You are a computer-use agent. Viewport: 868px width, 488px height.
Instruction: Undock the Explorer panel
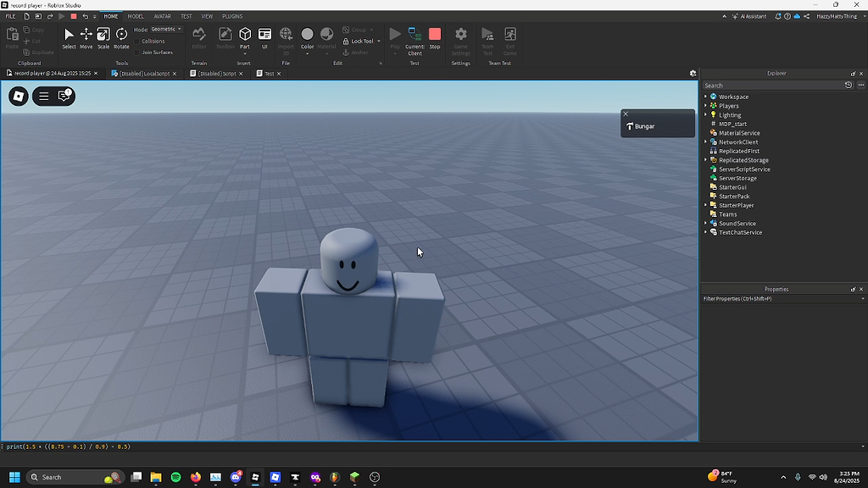point(853,73)
